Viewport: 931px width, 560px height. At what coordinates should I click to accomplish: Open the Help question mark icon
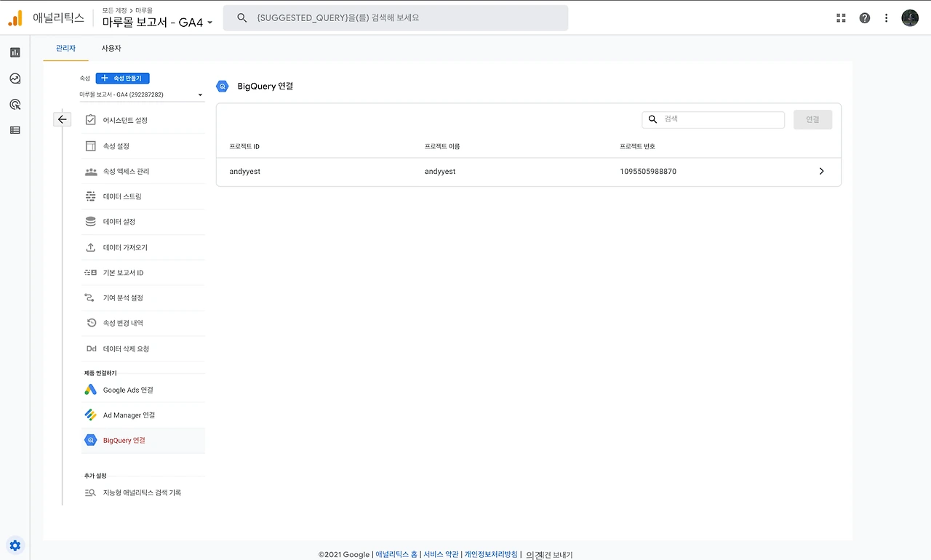pyautogui.click(x=864, y=18)
